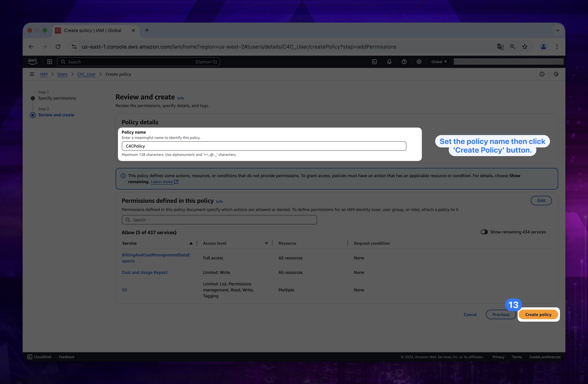Image resolution: width=588 pixels, height=384 pixels.
Task: Open the Learn more link
Action: tap(165, 182)
